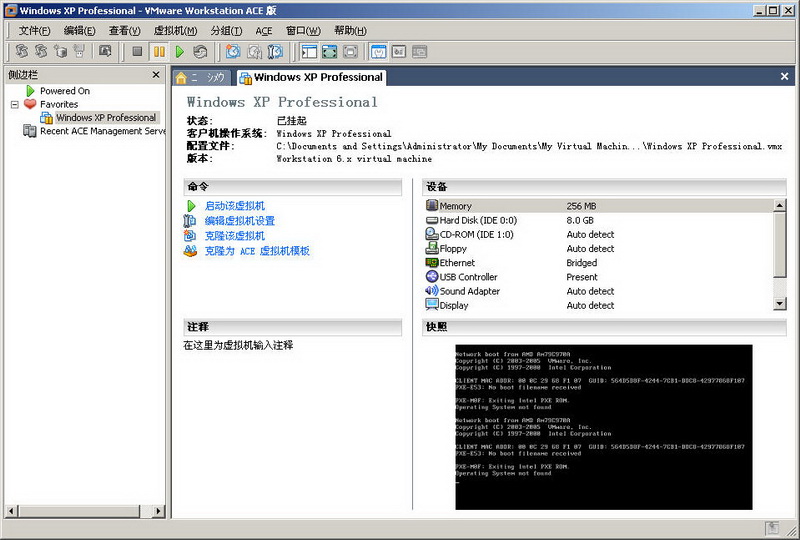Click the first refresh-style toolbar icon
800x540 pixels.
21,51
